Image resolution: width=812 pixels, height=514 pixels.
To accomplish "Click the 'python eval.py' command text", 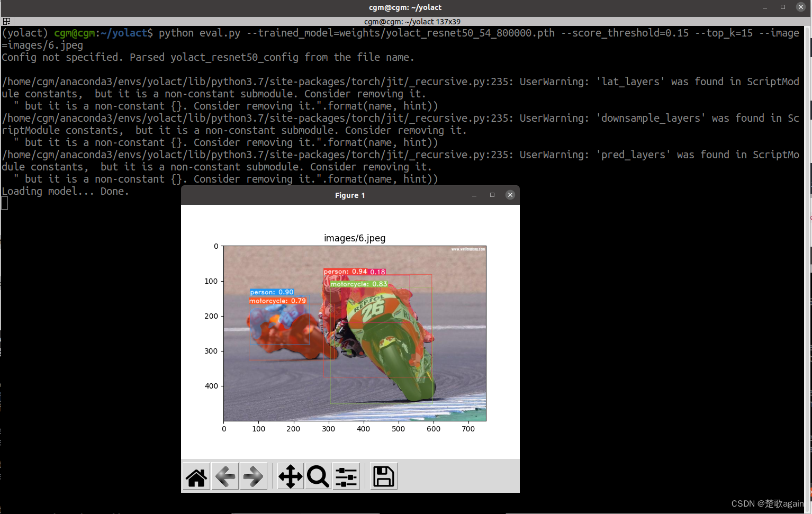I will pyautogui.click(x=200, y=33).
